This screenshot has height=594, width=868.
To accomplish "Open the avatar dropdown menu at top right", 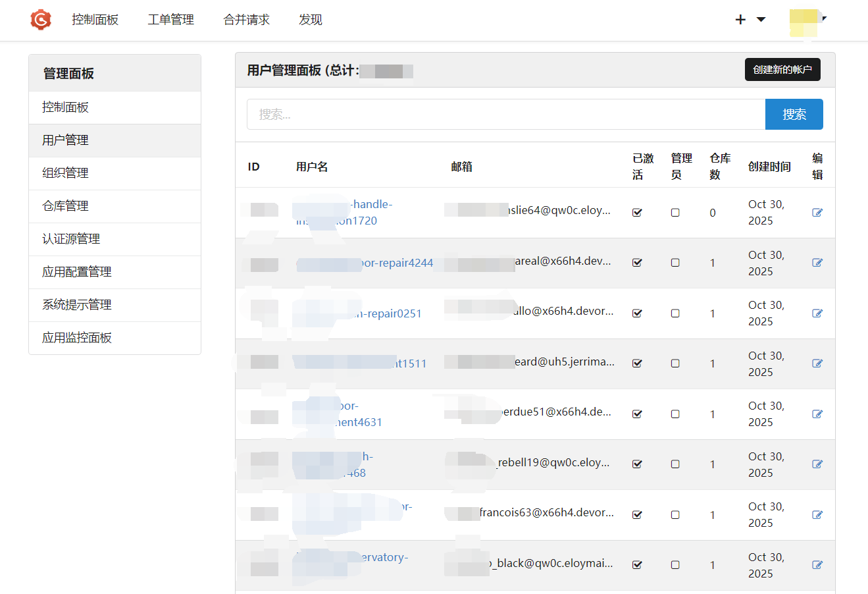I will point(825,20).
